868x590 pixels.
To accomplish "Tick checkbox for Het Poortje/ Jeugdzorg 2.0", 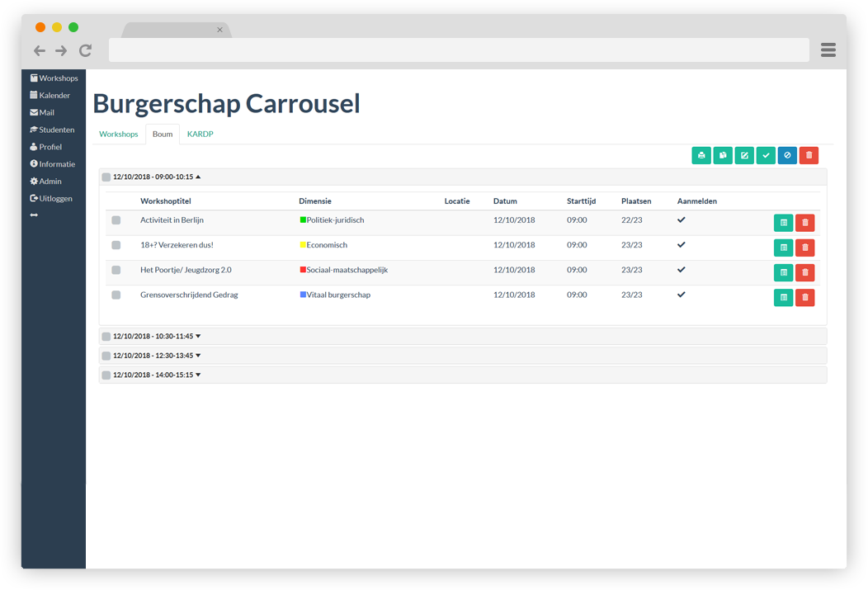I will coord(116,270).
